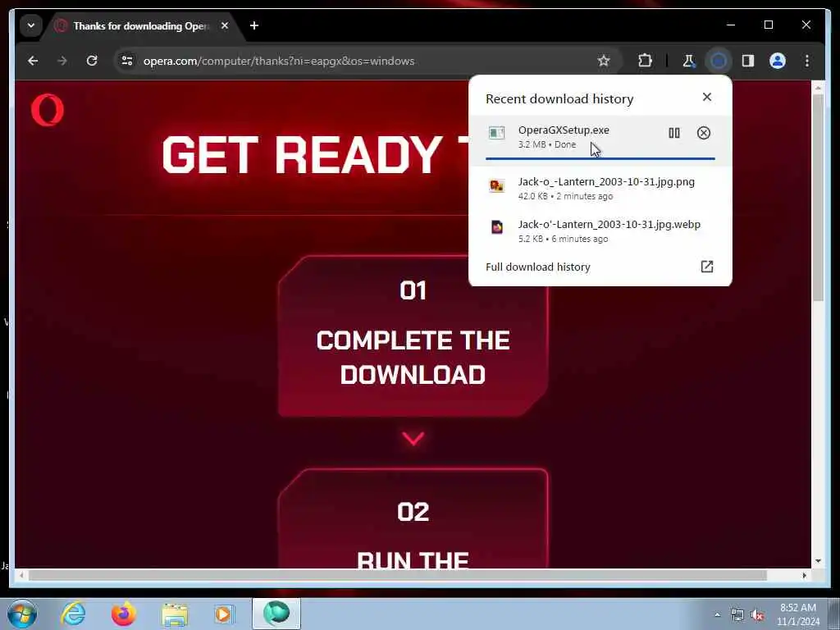Reload the Opera thanks page
Viewport: 840px width, 630px height.
point(92,61)
